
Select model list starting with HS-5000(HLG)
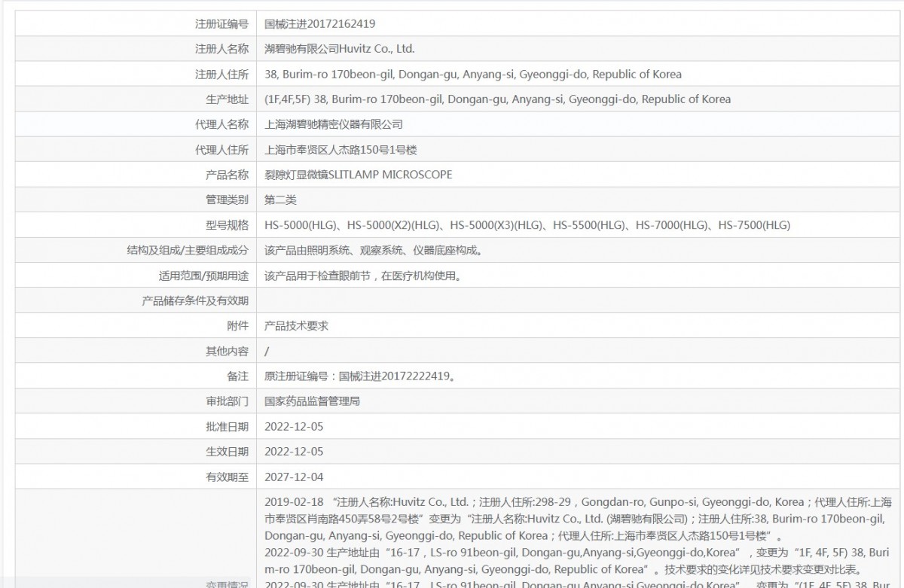pos(527,225)
